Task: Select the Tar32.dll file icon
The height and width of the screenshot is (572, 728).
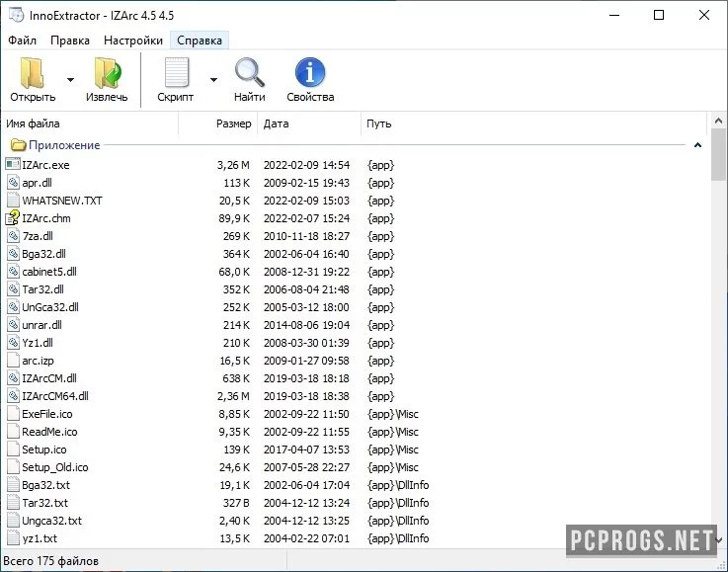Action: (13, 289)
